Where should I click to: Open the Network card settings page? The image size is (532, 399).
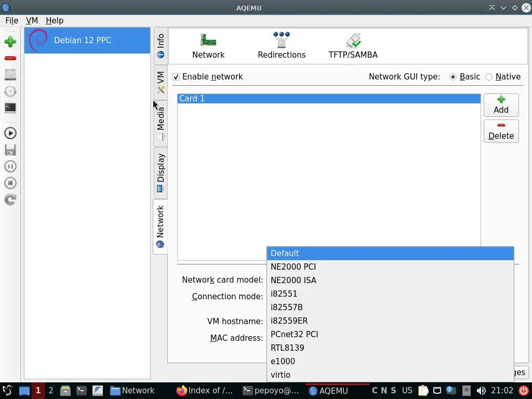coord(208,46)
